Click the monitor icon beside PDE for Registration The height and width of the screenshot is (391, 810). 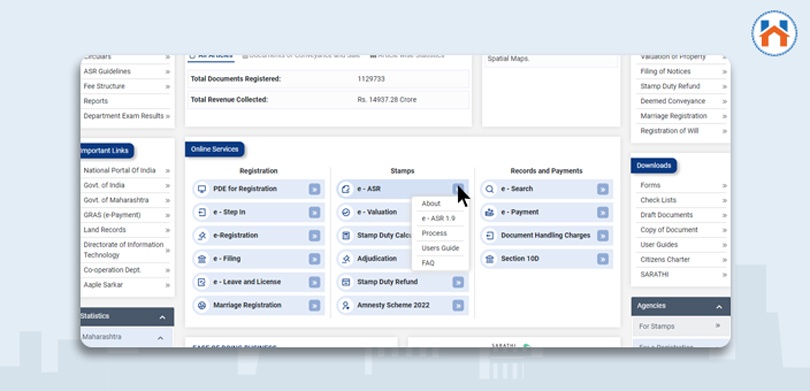click(201, 189)
